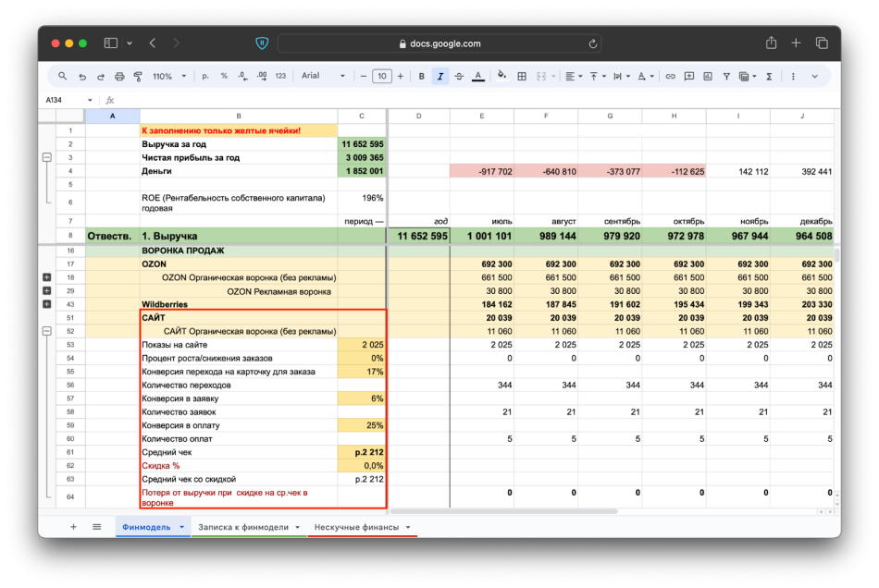The width and height of the screenshot is (879, 588).
Task: Click the insert chart icon
Action: click(707, 77)
